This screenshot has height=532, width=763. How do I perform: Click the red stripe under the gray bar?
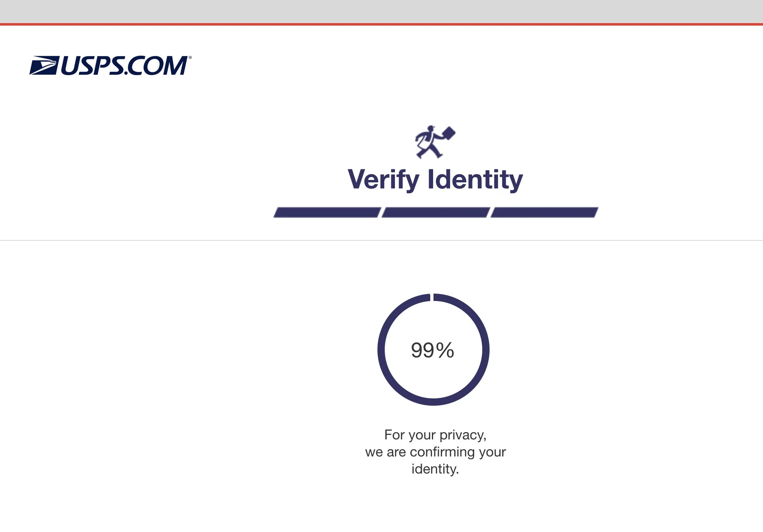coord(381,24)
